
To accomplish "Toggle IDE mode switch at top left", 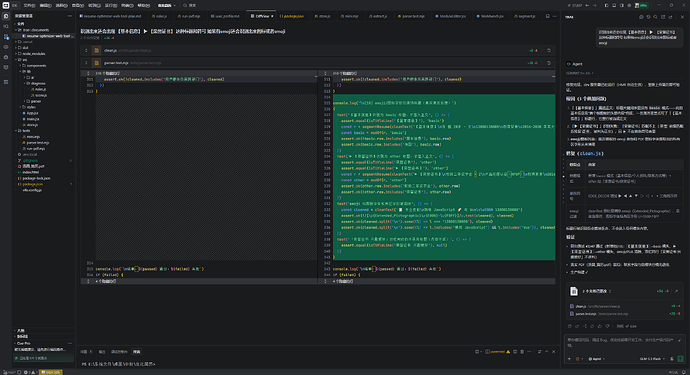I will pos(11,5).
